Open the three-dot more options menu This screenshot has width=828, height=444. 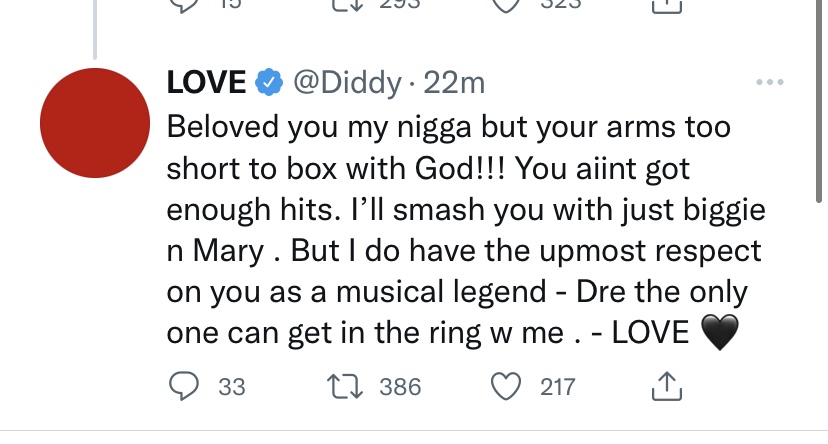pos(769,82)
